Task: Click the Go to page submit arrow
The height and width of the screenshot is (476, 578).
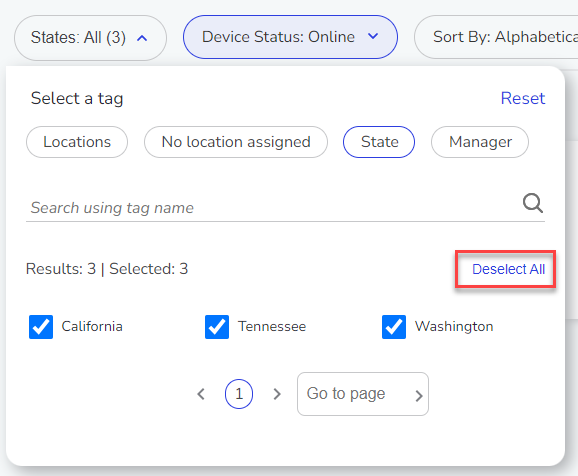Action: (418, 396)
